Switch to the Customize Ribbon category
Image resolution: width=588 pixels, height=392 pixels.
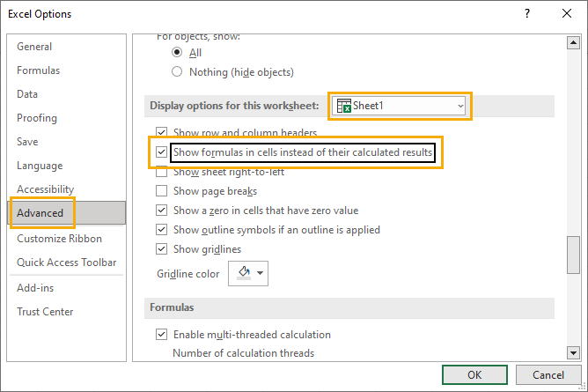(59, 239)
